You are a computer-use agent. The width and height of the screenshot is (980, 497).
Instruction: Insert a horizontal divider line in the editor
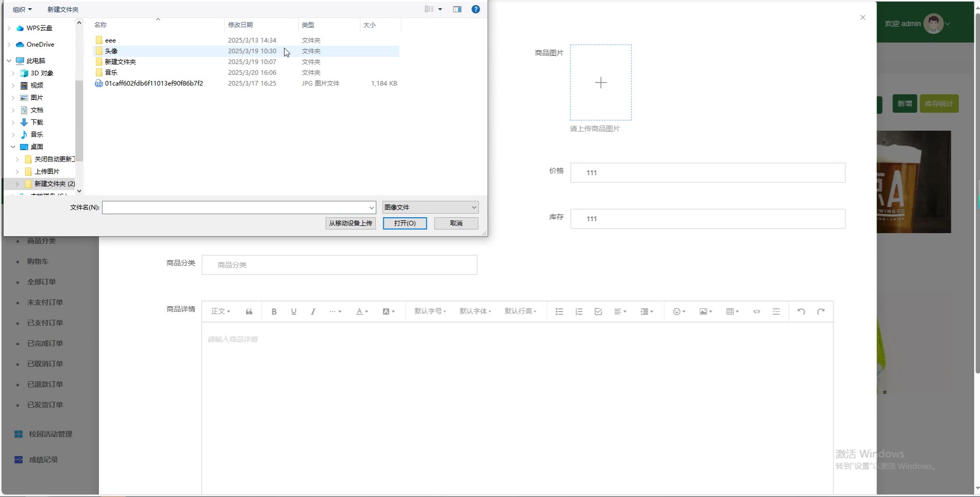pyautogui.click(x=776, y=312)
